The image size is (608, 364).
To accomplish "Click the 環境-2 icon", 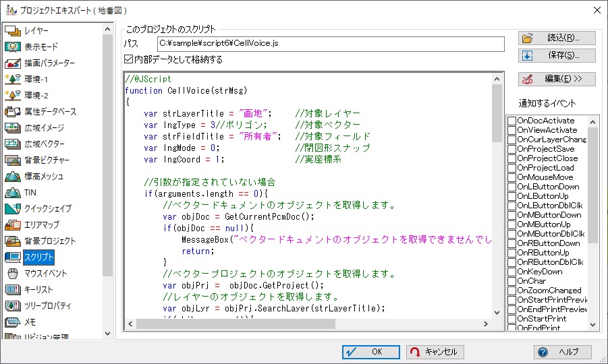I will [12, 95].
